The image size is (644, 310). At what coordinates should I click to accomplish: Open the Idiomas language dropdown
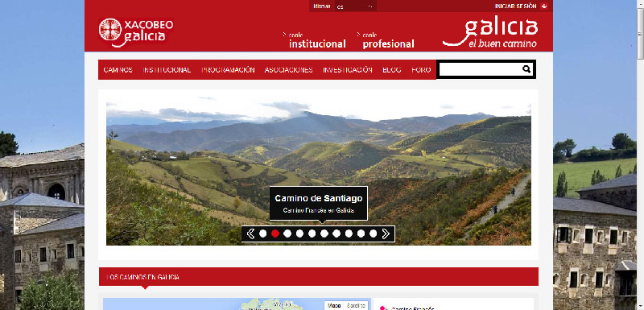(x=354, y=6)
